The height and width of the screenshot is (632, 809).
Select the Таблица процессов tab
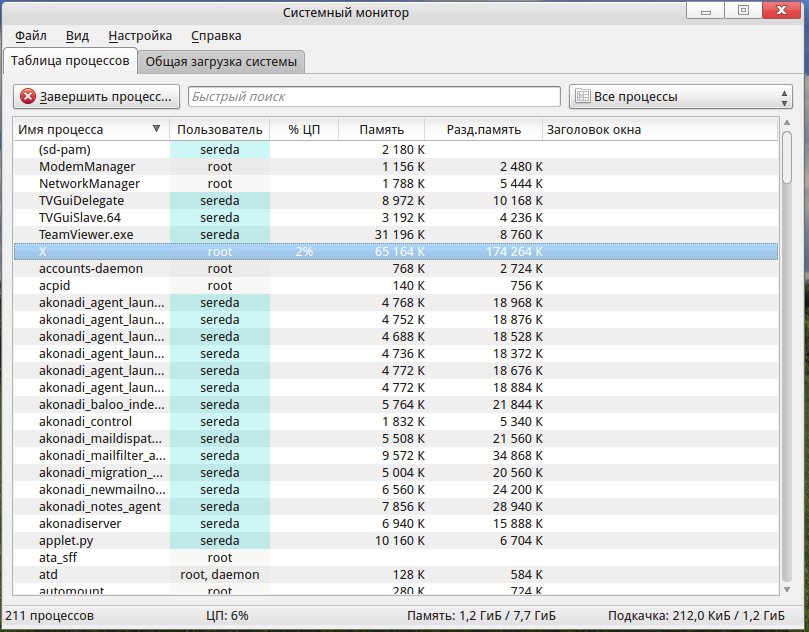tap(70, 61)
